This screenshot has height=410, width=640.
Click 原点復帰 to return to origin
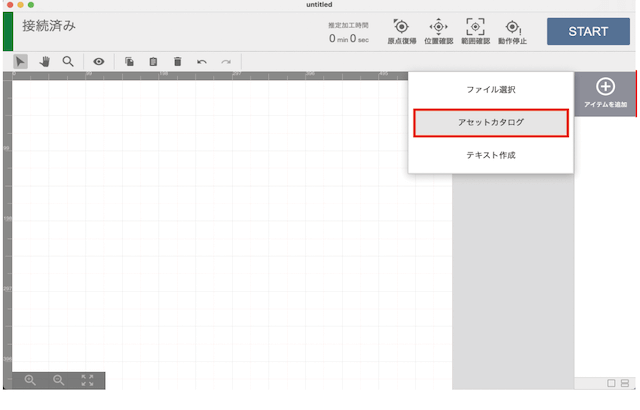tap(401, 32)
